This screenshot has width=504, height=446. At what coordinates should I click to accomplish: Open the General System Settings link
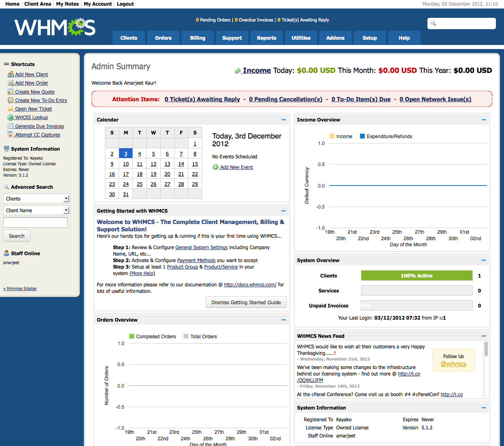pyautogui.click(x=201, y=248)
